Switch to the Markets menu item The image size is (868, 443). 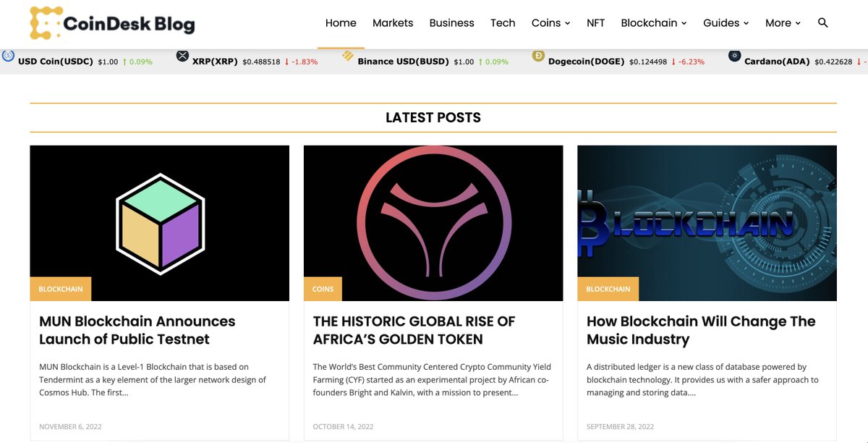pyautogui.click(x=393, y=22)
